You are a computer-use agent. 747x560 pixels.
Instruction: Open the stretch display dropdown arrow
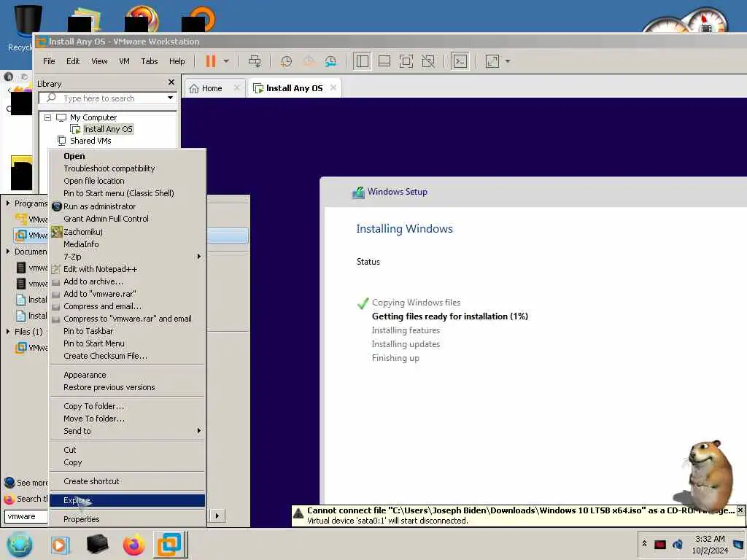tap(508, 61)
